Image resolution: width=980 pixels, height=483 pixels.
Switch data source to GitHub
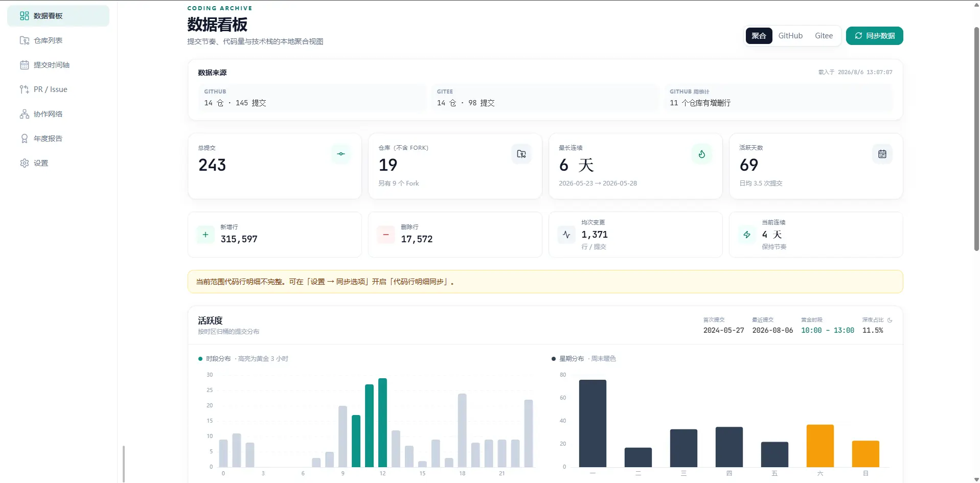point(790,36)
